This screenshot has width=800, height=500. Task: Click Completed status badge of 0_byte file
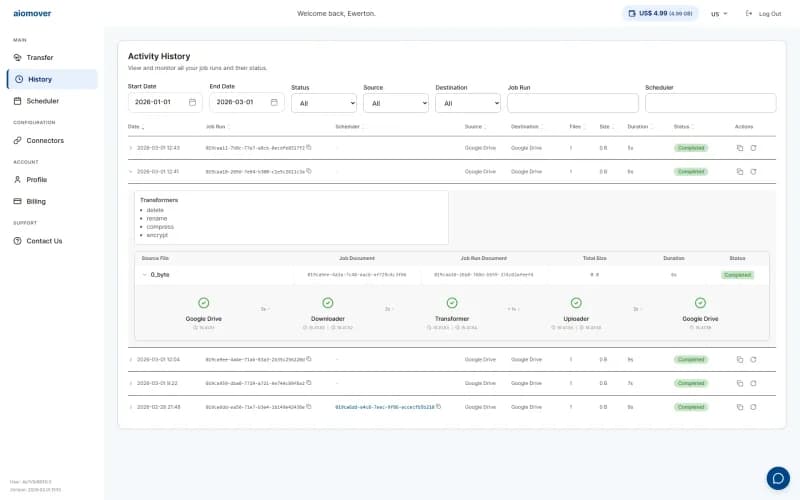(737, 275)
